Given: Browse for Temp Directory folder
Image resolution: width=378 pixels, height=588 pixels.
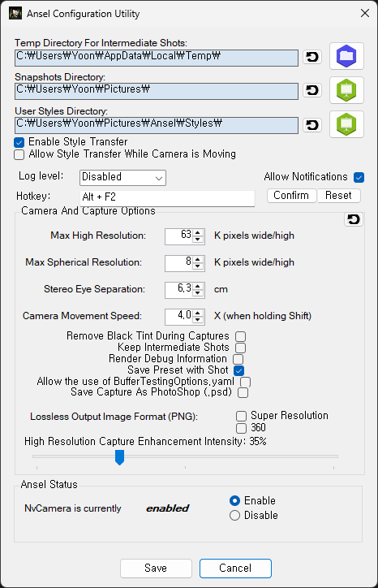Looking at the screenshot, I should coord(346,56).
